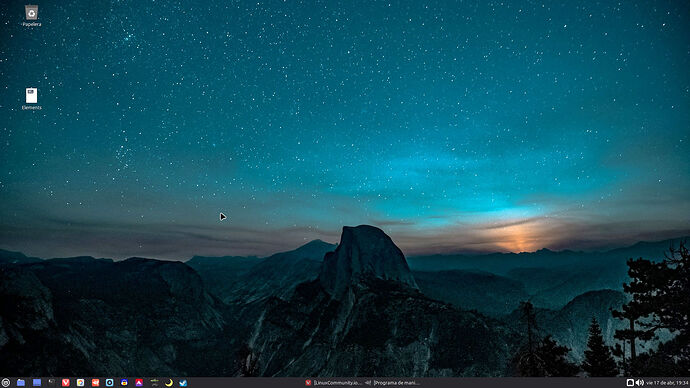Launch the purple triangle app icon
This screenshot has width=690, height=388.
[x=139, y=383]
